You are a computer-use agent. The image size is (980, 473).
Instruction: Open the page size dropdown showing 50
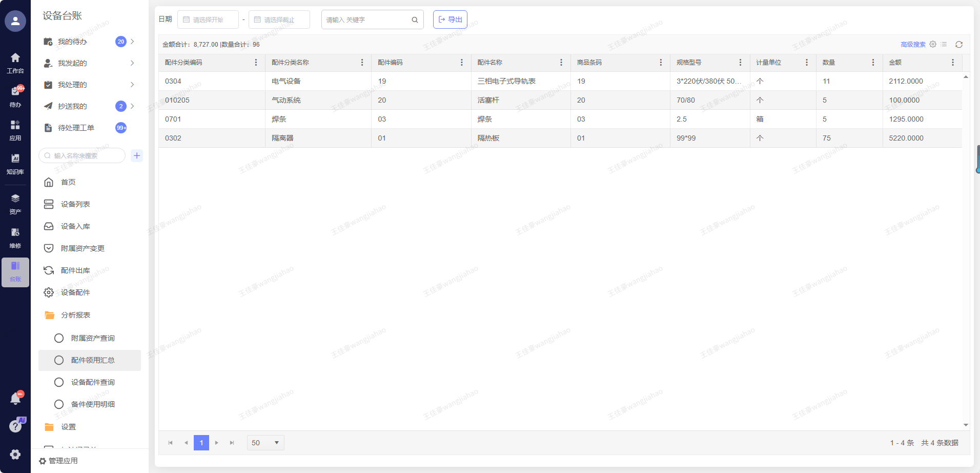(266, 443)
